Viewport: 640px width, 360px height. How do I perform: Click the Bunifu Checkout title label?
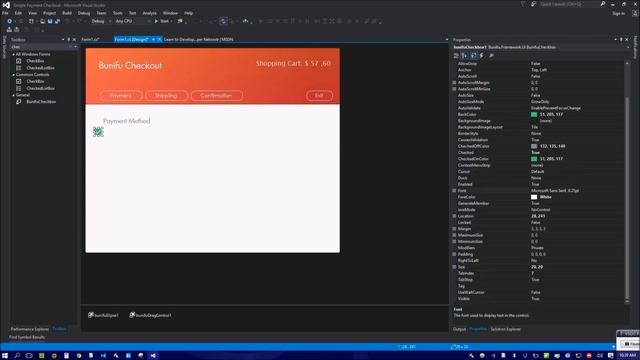[x=130, y=65]
